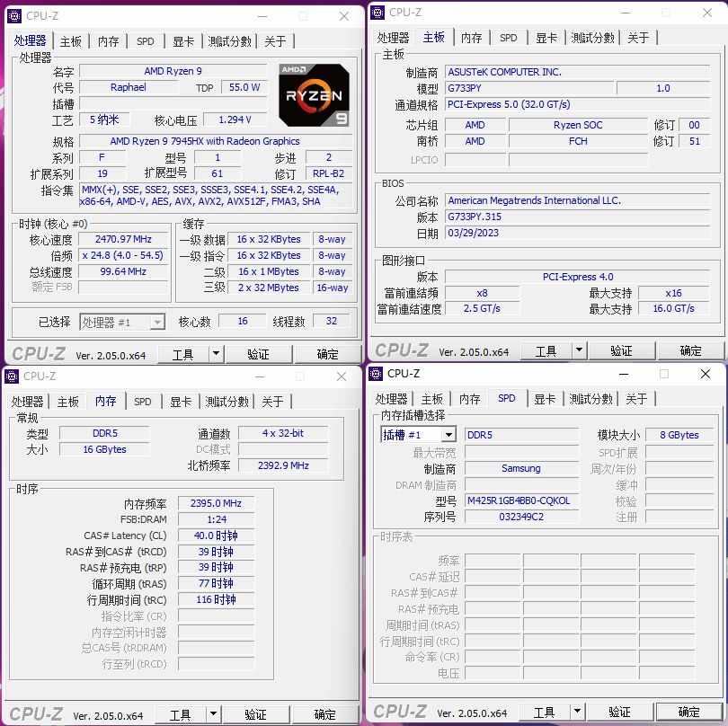Image resolution: width=728 pixels, height=726 pixels.
Task: Expand 工具 arrow in SPD window
Action: [577, 711]
